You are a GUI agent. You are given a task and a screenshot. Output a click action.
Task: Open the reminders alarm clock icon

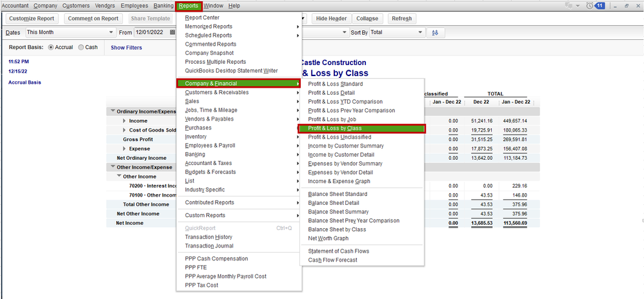tap(590, 6)
